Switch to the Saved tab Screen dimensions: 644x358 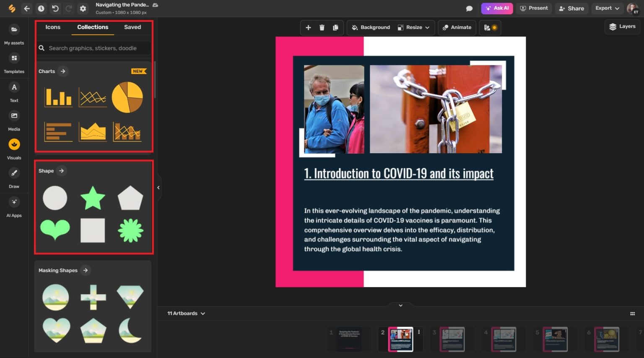pyautogui.click(x=132, y=27)
